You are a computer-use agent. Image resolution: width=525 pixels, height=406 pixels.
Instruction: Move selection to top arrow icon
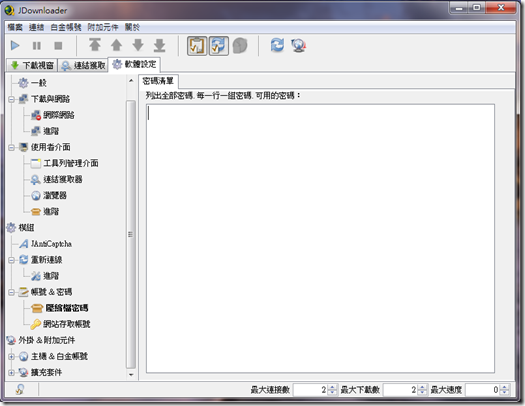(x=95, y=45)
